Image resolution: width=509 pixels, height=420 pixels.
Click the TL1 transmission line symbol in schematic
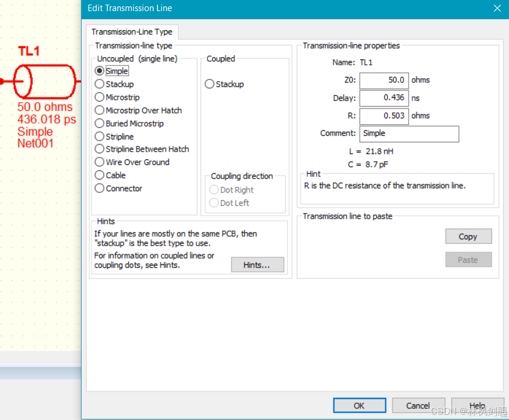point(44,82)
